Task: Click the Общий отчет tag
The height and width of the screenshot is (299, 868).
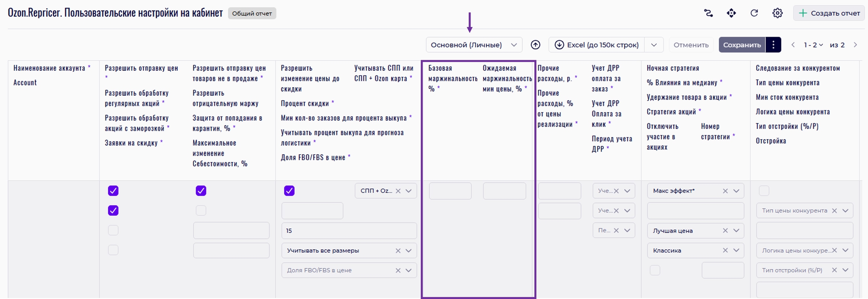Action: click(252, 14)
